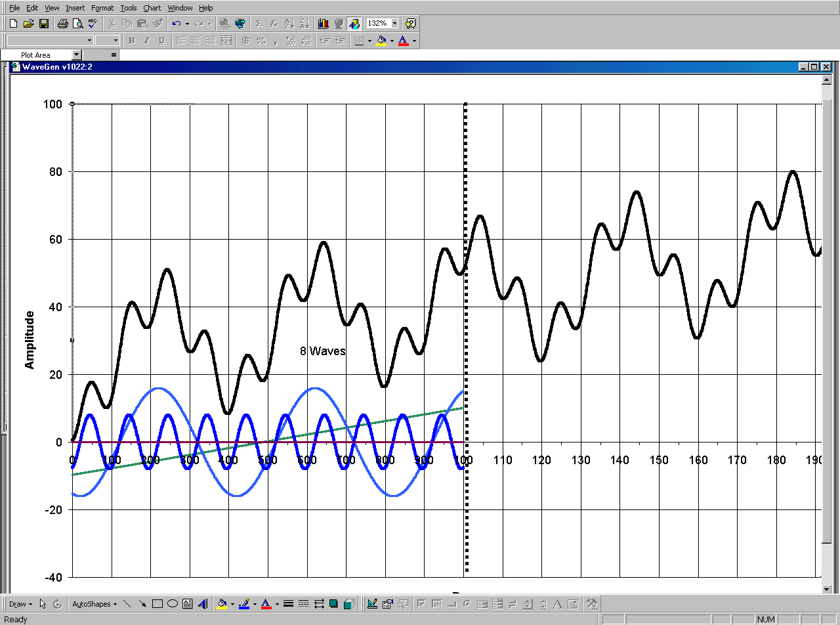Select the Oval shape tool

173,604
